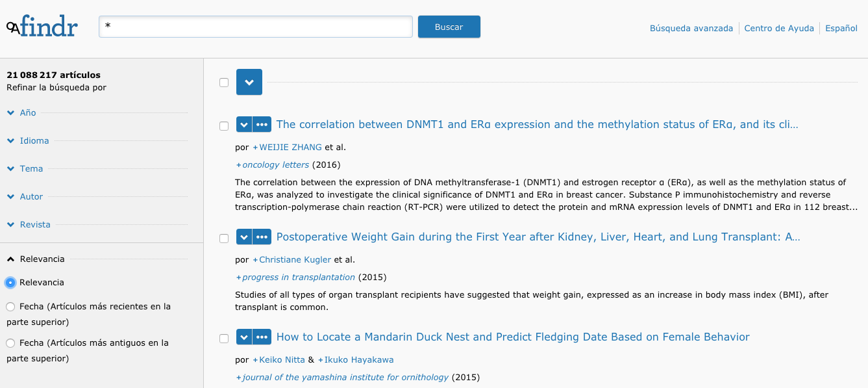
Task: Select the Fecha más recientes radio option
Action: 10,307
